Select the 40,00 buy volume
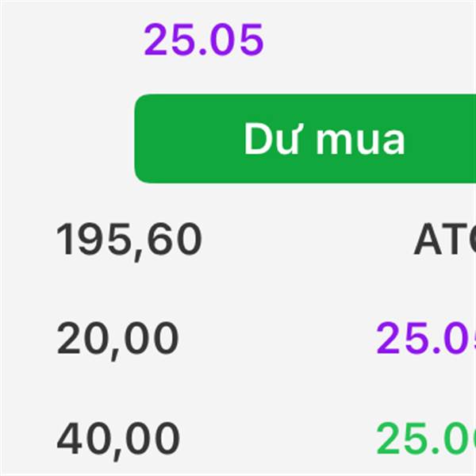Screen dimensions: 476x476 coord(118,440)
